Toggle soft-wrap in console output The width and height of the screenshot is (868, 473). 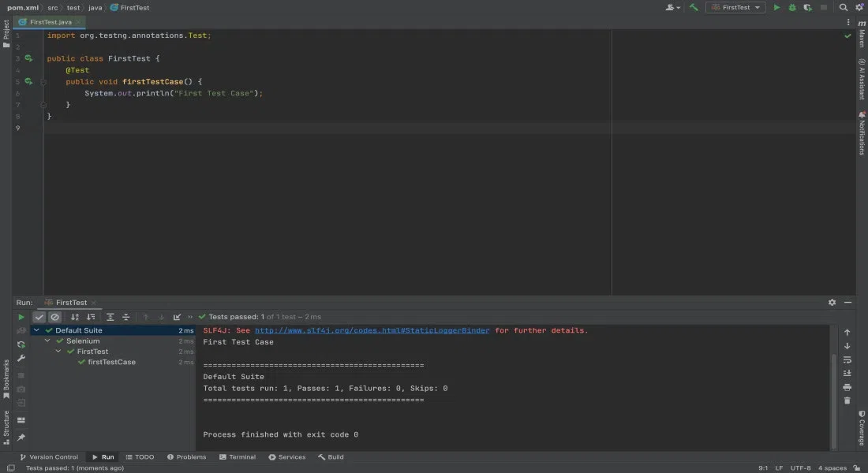pos(847,360)
